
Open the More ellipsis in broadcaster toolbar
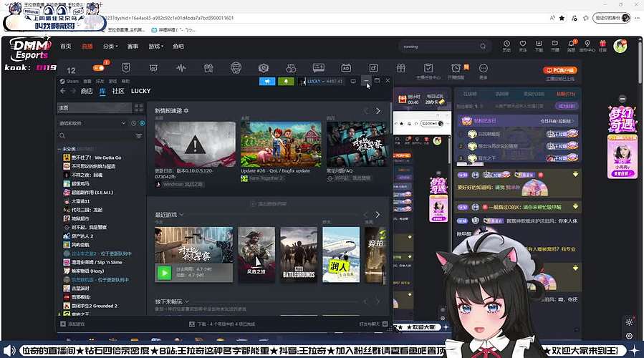click(484, 68)
